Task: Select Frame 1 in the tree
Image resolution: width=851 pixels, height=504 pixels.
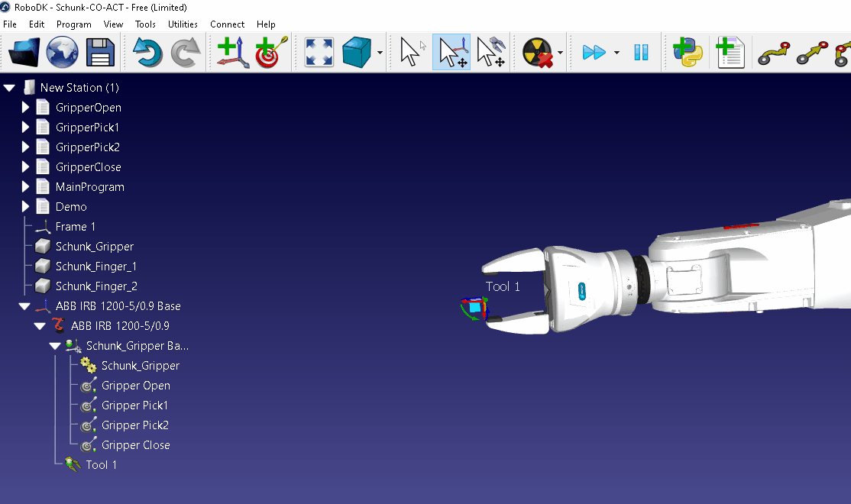Action: click(x=76, y=227)
